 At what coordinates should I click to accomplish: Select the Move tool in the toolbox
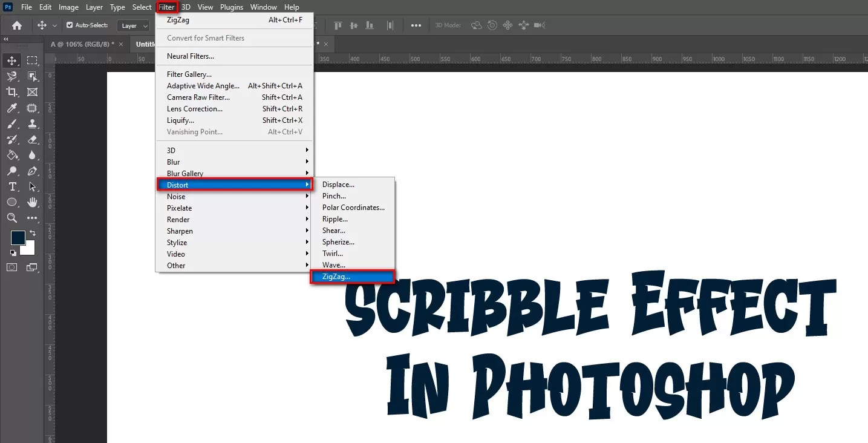pyautogui.click(x=11, y=61)
